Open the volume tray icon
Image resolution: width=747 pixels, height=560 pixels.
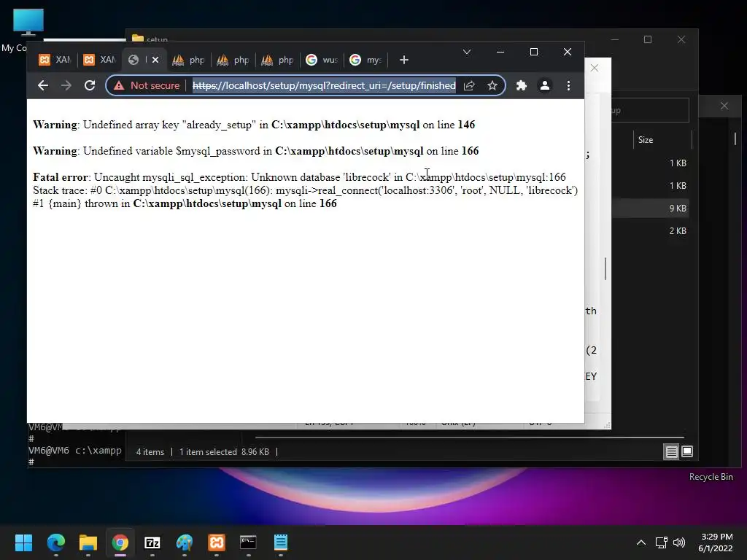679,542
